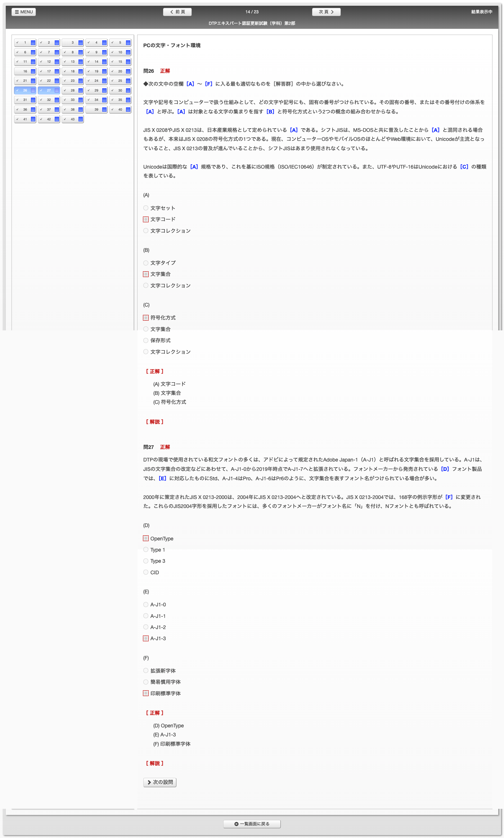Go to next page with 次頁
This screenshot has width=504, height=838.
tap(326, 12)
